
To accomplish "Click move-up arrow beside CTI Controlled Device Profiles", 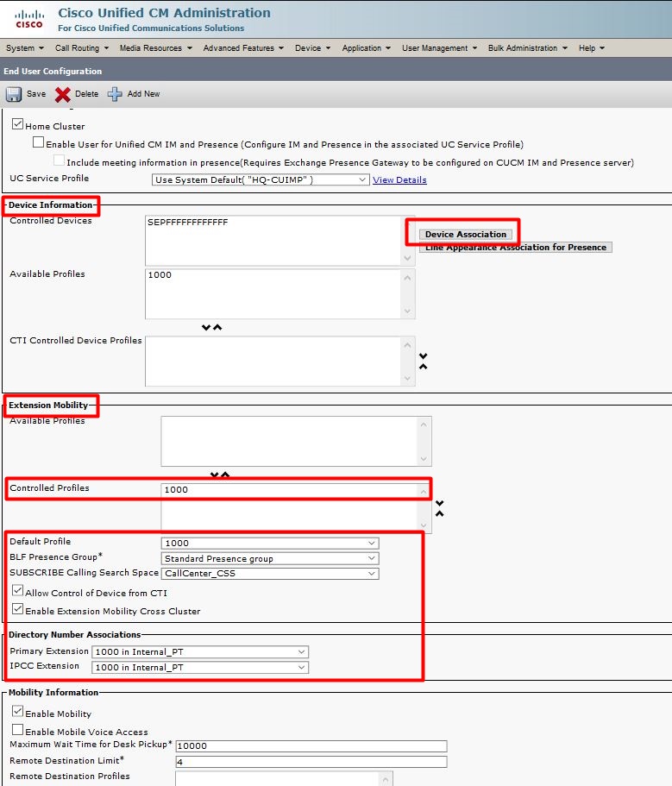I will [424, 367].
